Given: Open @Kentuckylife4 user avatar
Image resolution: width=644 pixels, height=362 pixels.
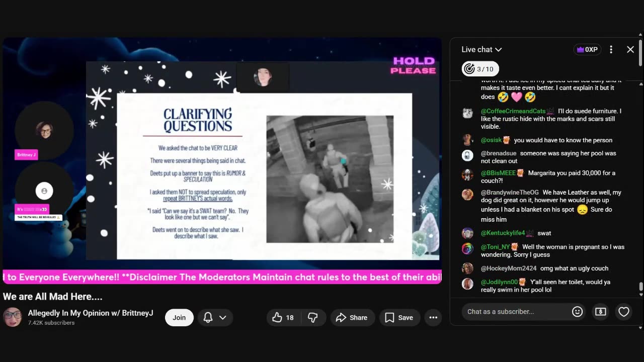Looking at the screenshot, I should (467, 233).
